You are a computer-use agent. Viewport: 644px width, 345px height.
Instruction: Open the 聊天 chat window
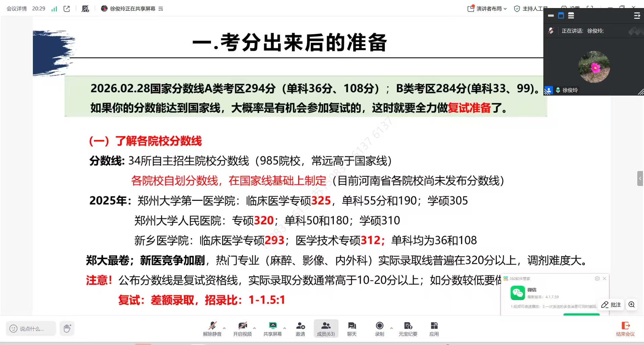point(352,329)
